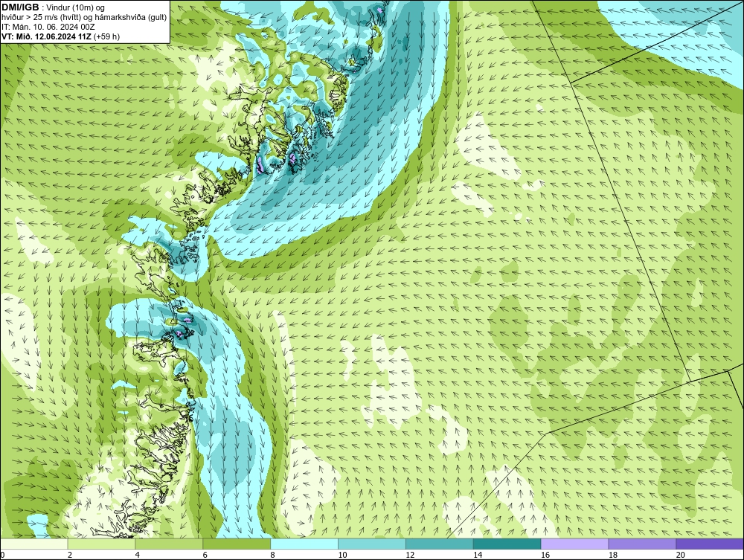The image size is (744, 560).
Task: Click the legend scale label 8
Action: point(272,555)
